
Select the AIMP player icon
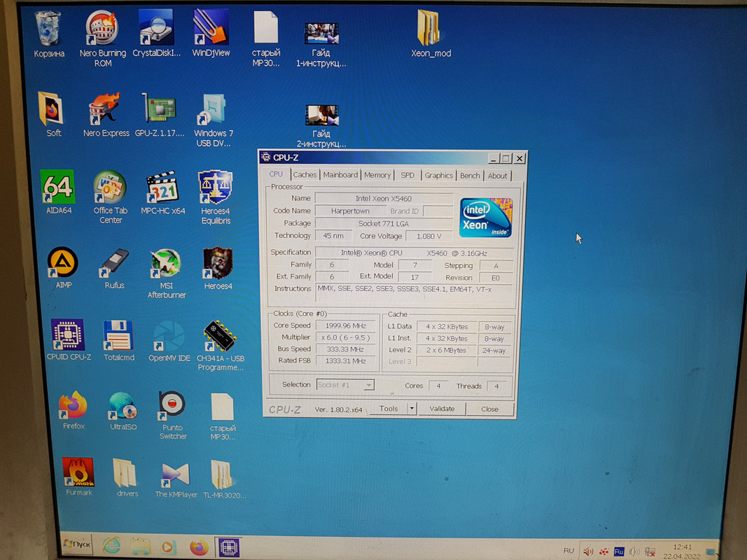[x=63, y=267]
